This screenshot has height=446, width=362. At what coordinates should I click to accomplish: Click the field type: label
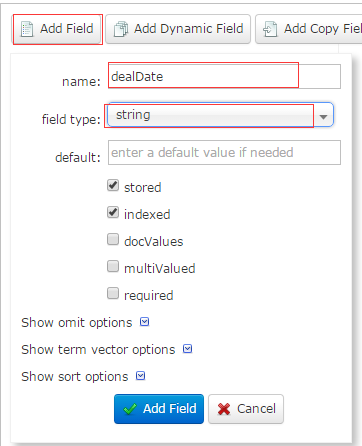[71, 119]
